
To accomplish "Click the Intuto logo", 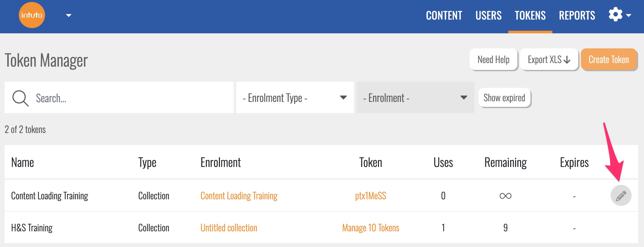I will pyautogui.click(x=32, y=15).
